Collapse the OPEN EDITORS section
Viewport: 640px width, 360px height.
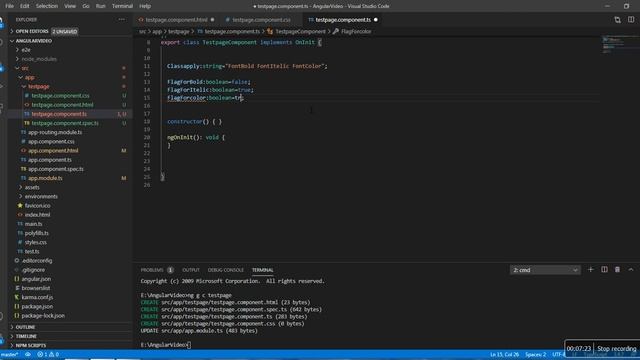[12, 31]
